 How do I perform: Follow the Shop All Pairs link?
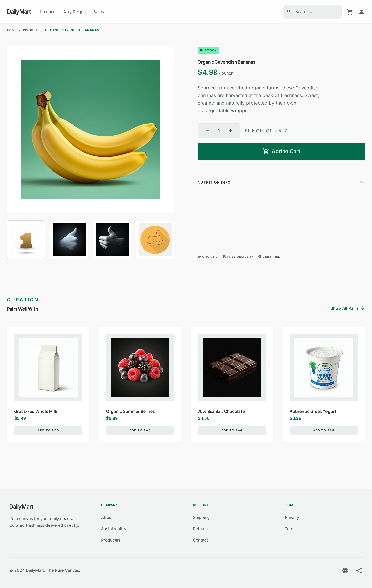coord(347,308)
